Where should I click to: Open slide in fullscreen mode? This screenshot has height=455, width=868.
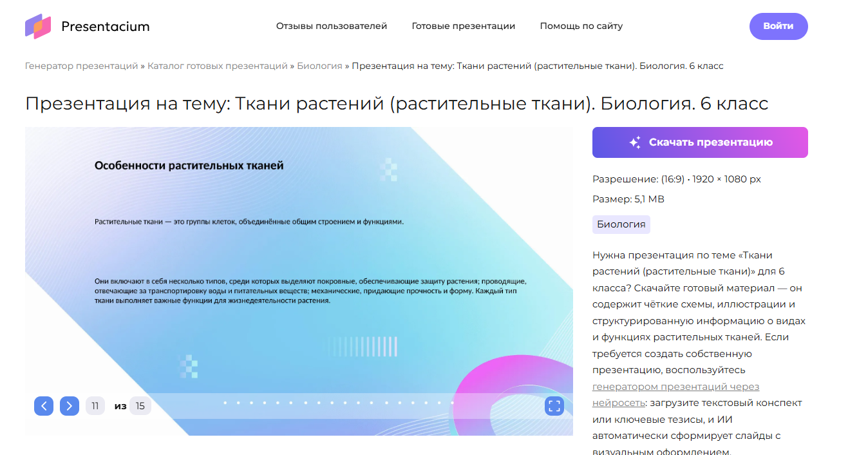554,406
